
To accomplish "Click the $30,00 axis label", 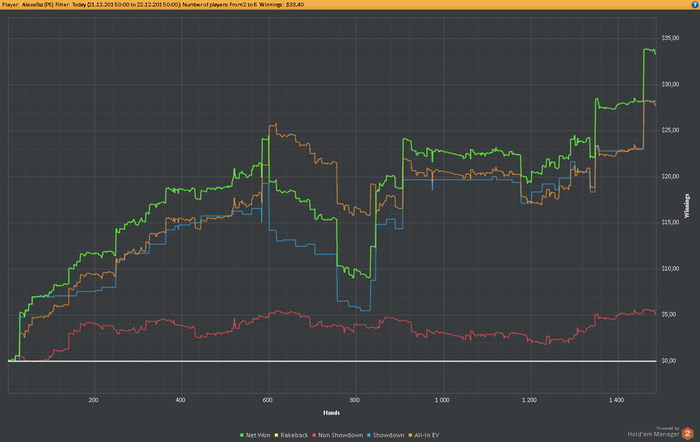I will [x=670, y=84].
